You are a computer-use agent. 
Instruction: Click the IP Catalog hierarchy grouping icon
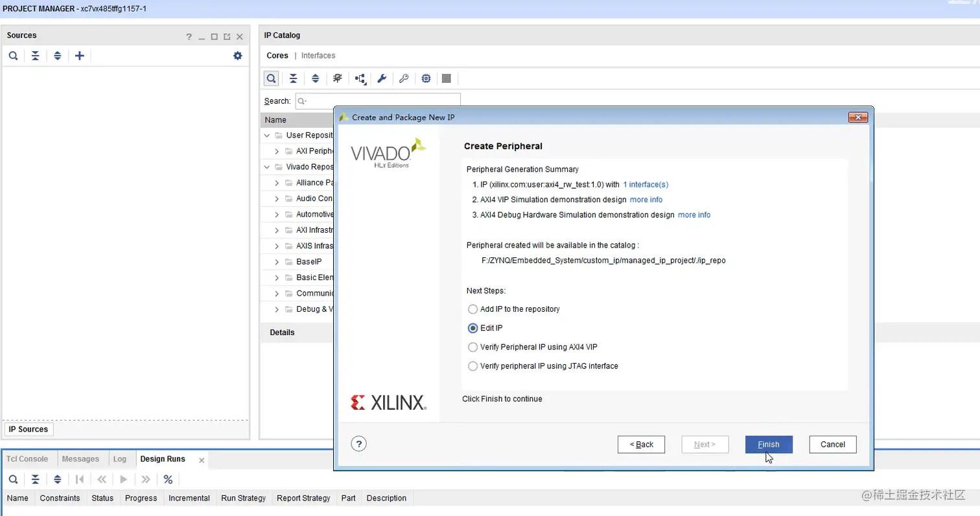(360, 78)
